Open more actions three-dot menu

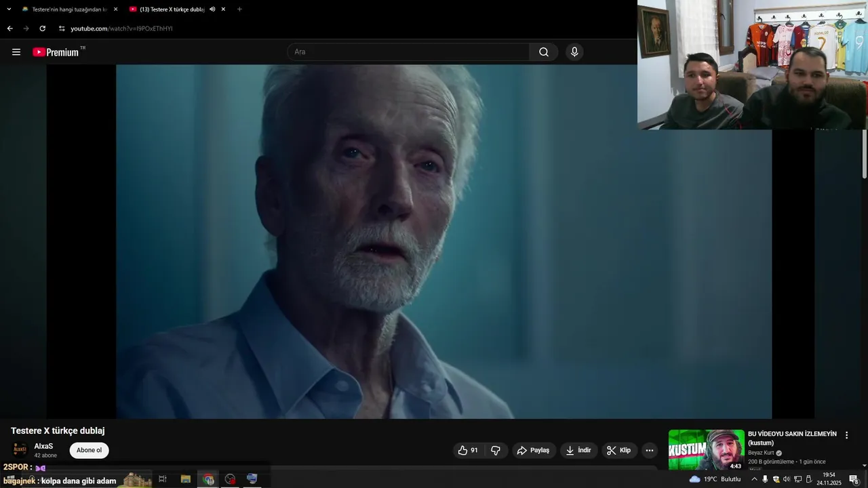(x=650, y=450)
